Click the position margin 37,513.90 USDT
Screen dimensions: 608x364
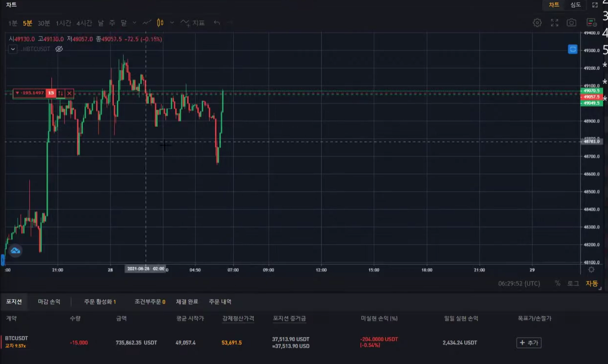click(291, 339)
